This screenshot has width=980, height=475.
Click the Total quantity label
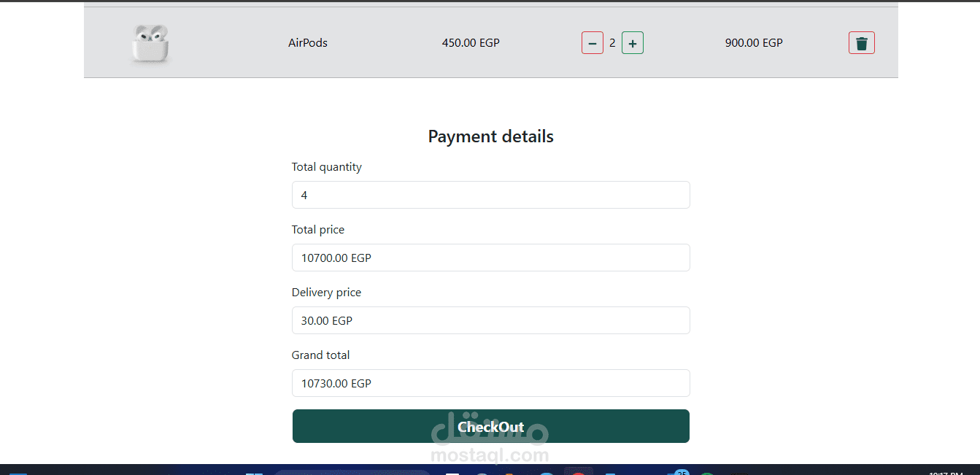(x=327, y=167)
